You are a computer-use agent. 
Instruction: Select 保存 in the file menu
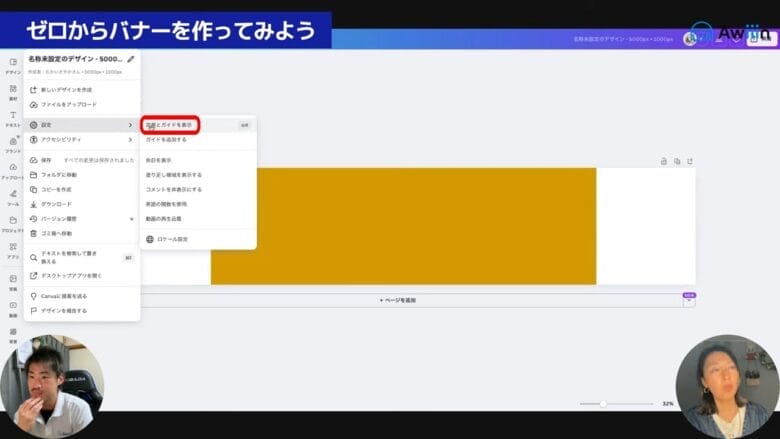(x=82, y=160)
